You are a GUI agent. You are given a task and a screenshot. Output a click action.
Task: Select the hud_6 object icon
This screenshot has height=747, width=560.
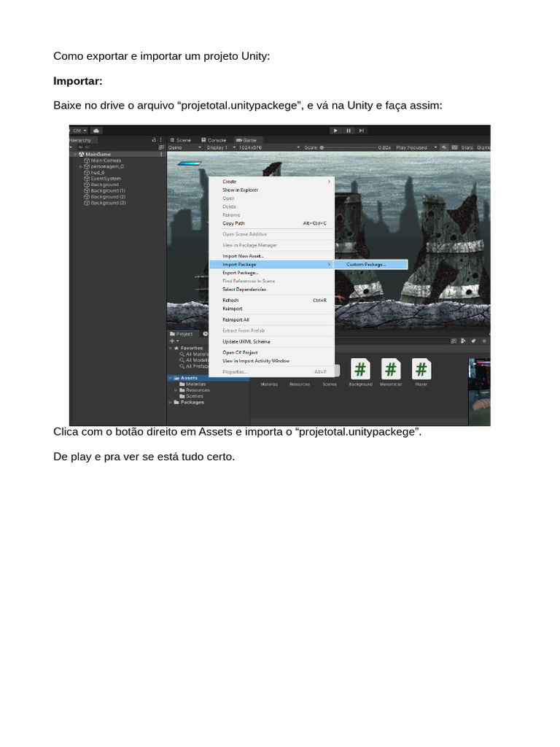87,173
